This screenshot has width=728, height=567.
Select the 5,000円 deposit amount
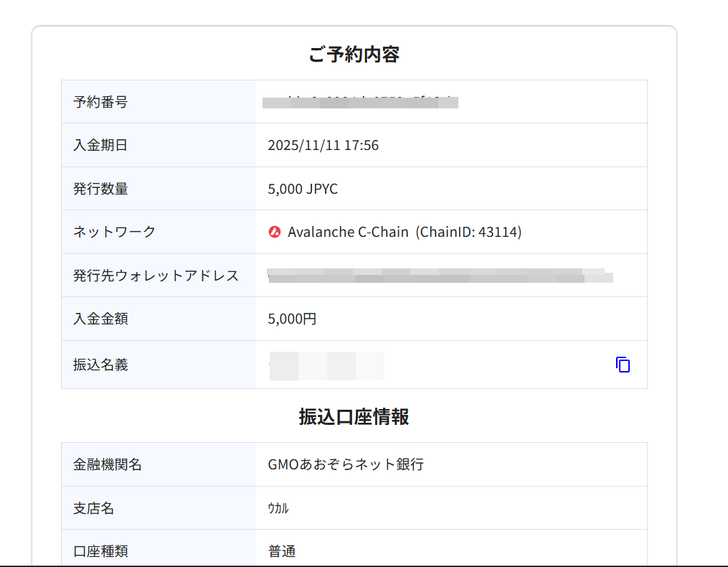292,319
